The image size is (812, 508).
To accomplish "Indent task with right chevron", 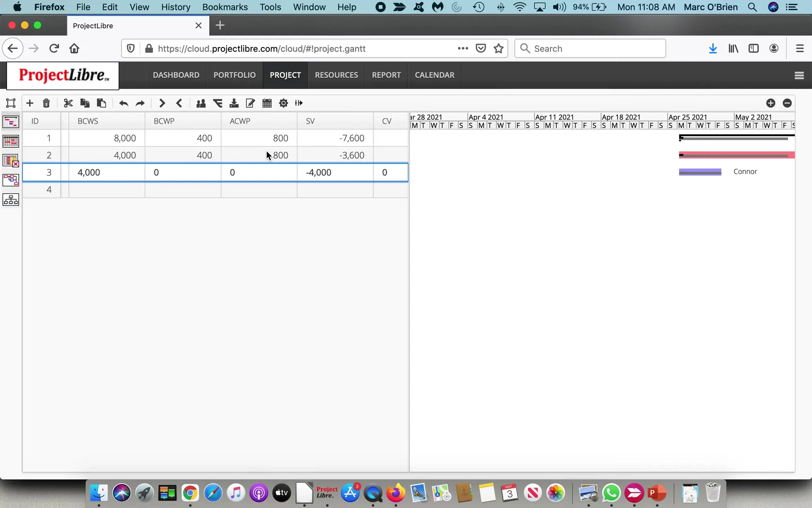I will point(162,103).
